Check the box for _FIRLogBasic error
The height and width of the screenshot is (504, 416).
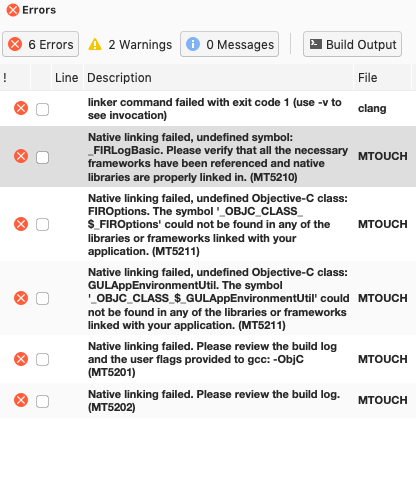tap(42, 157)
